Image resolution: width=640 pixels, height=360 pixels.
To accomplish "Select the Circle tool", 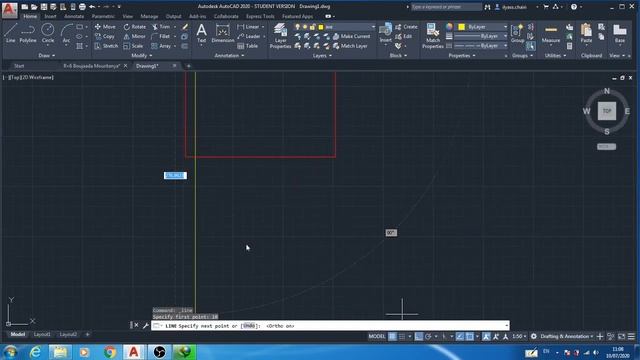I will click(48, 33).
